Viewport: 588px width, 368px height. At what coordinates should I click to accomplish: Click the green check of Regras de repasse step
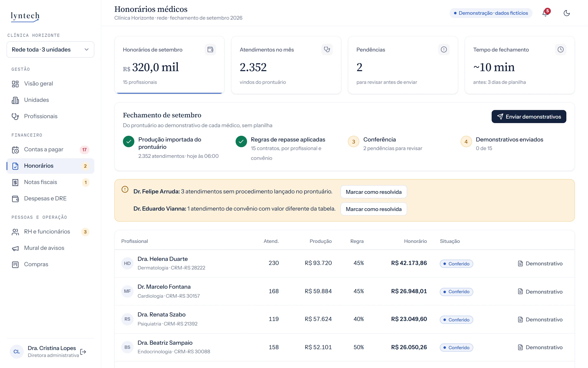pos(241,141)
